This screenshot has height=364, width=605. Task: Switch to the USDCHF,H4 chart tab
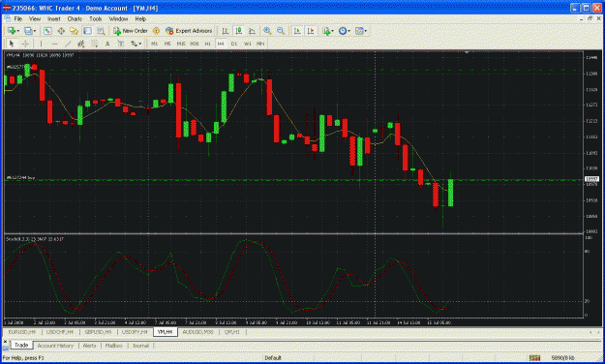tap(59, 332)
